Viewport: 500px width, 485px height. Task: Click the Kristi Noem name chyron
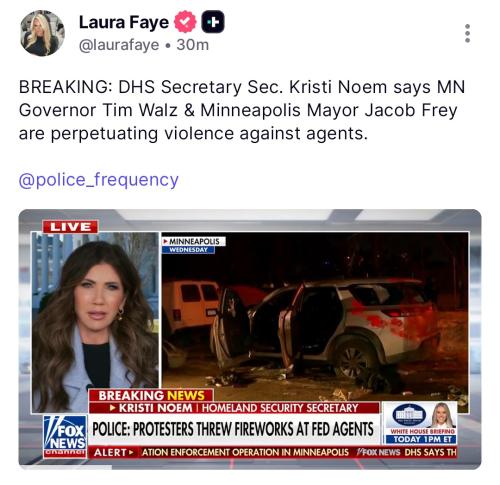tap(234, 408)
